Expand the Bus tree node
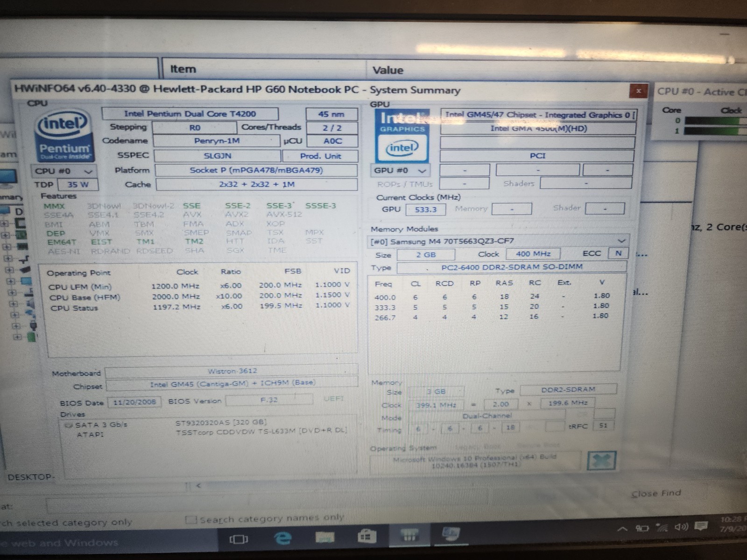The height and width of the screenshot is (560, 747). click(8, 258)
